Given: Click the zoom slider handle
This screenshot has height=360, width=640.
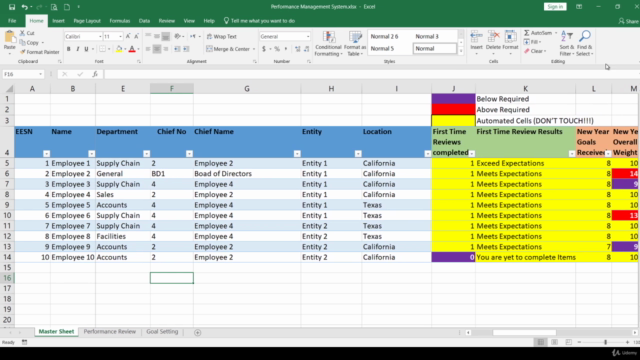Looking at the screenshot, I should point(605,342).
